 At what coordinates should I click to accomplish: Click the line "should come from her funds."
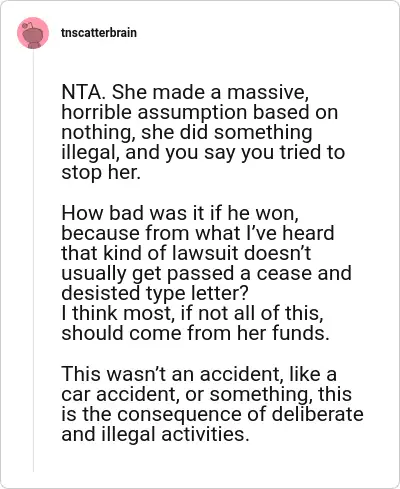pos(195,333)
